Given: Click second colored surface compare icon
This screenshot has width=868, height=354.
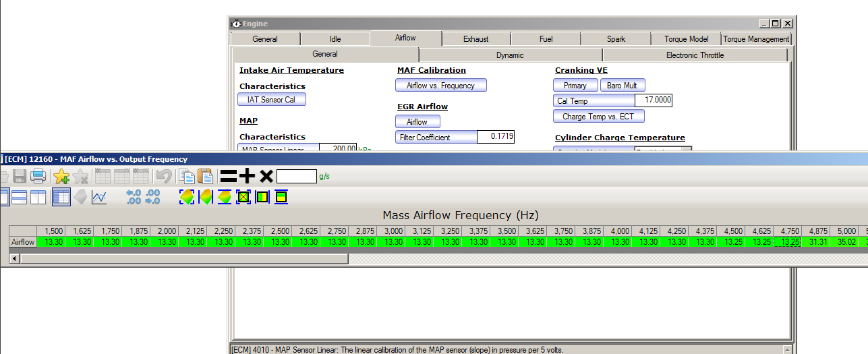Looking at the screenshot, I should coord(206,197).
